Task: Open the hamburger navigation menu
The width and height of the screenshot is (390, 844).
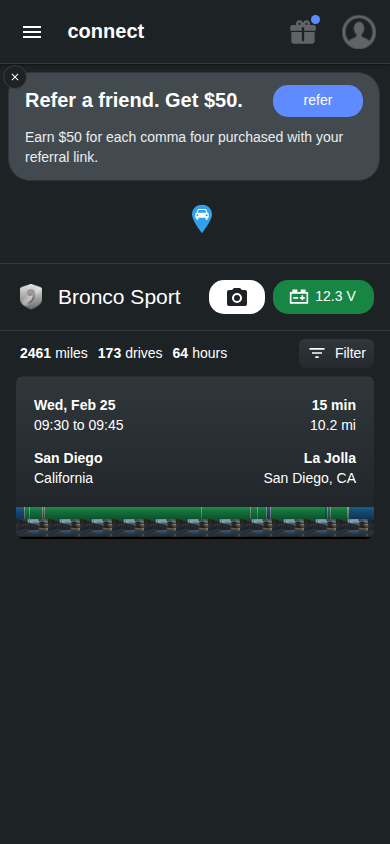Action: 32,32
